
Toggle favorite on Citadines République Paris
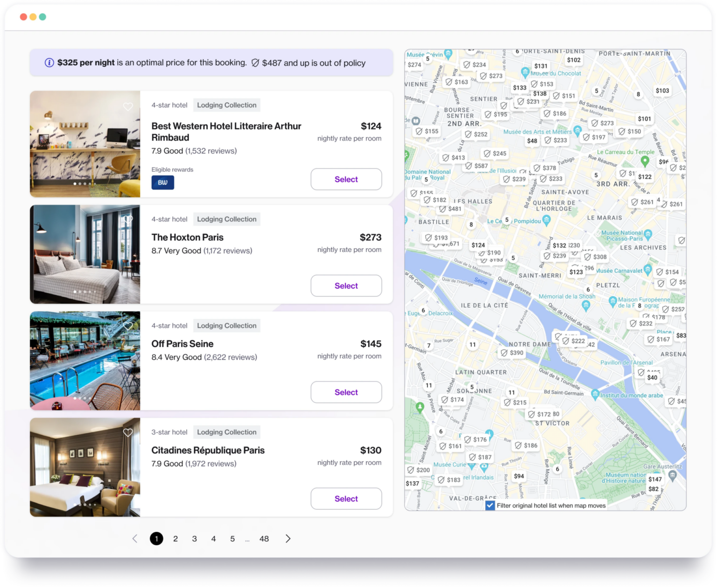pos(129,432)
